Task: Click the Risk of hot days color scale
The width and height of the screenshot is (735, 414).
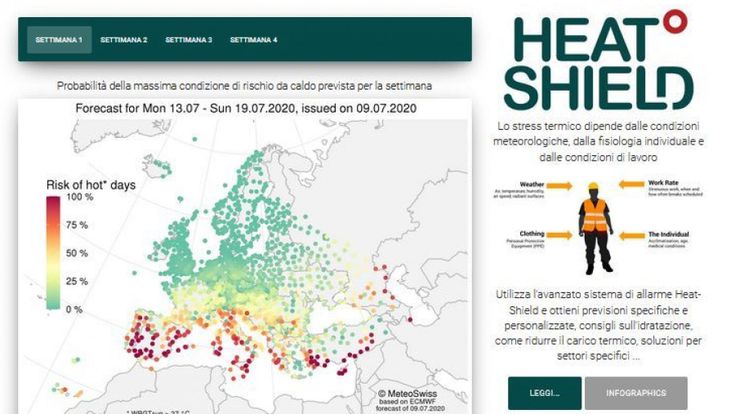Action: coord(53,253)
